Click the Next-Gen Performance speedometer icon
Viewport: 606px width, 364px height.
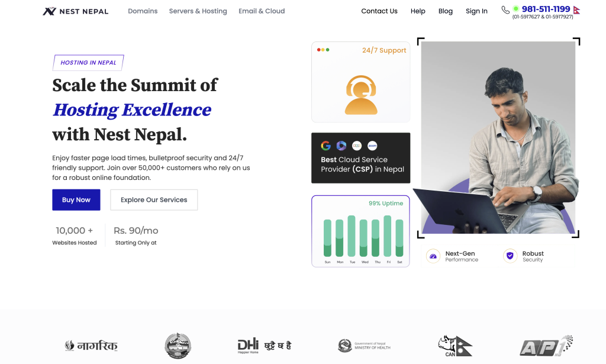pos(433,256)
